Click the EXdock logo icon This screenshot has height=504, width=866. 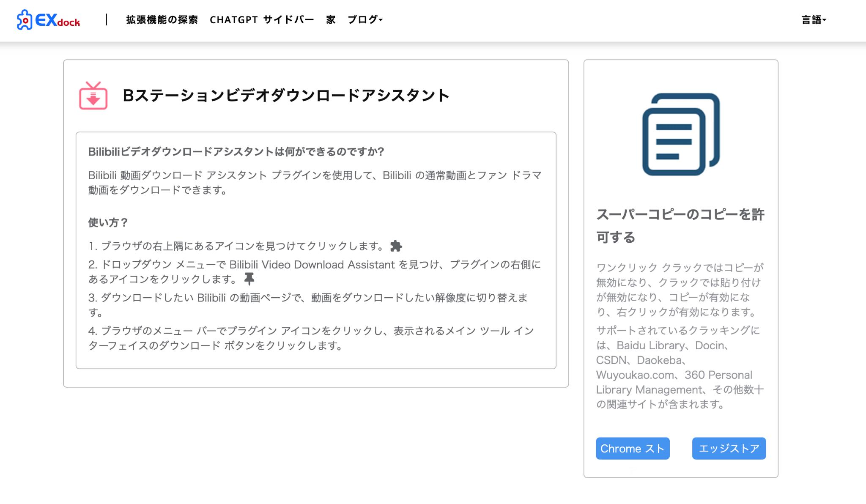click(25, 20)
